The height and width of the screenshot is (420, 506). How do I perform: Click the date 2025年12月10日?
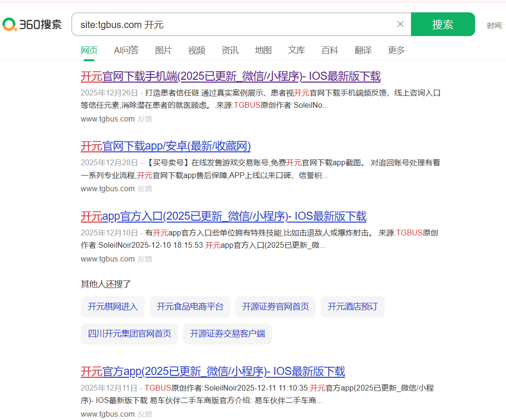(109, 233)
